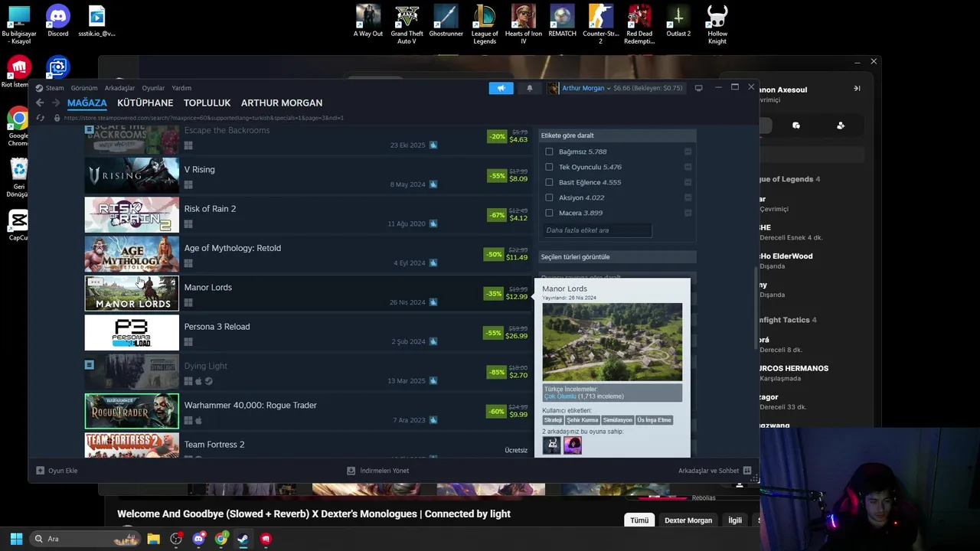Click the Oyun Ekle plus icon
Image resolution: width=980 pixels, height=551 pixels.
(x=41, y=471)
